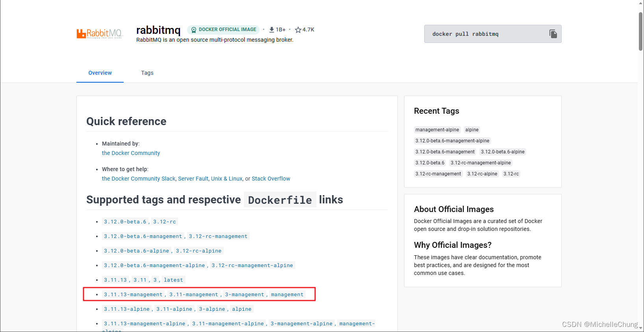Screen dimensions: 644x332
Task: Open the Docker Community maintainer link
Action: pos(131,153)
